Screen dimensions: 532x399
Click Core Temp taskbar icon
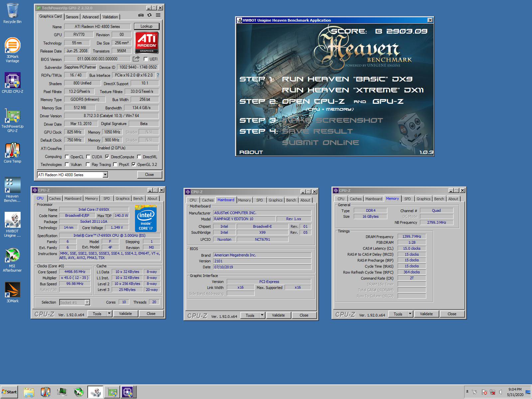click(46, 392)
